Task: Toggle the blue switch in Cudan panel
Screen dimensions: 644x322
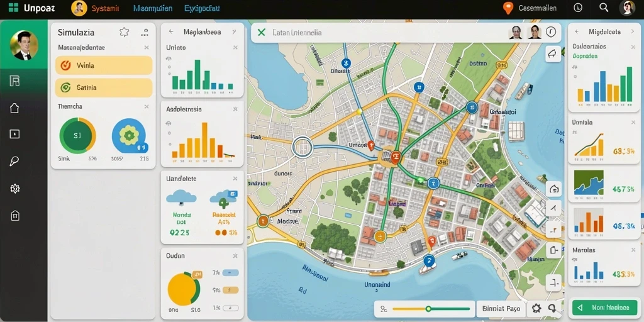Action: pos(230,273)
